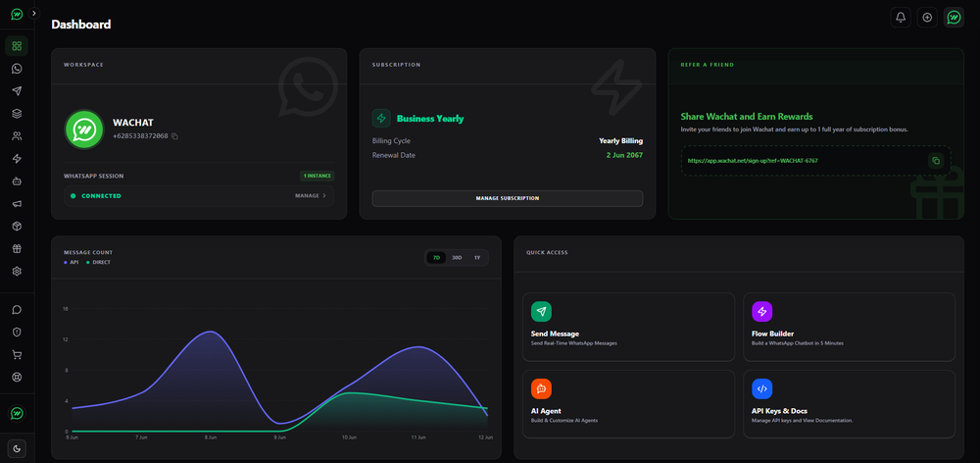This screenshot has width=980, height=463.
Task: Open the stacked layers icon in sidebar
Action: (17, 113)
